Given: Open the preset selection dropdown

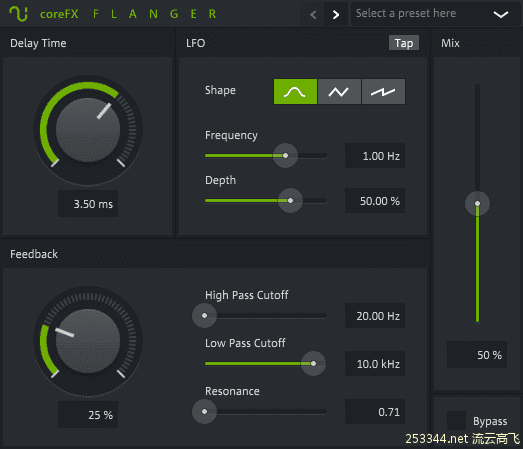Looking at the screenshot, I should (x=435, y=14).
